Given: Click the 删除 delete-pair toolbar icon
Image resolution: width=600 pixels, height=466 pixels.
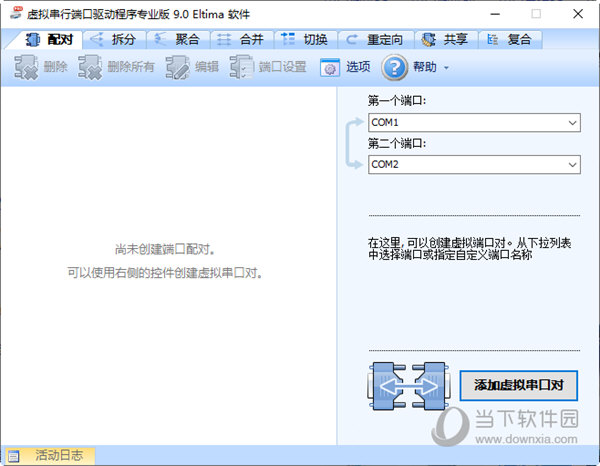Looking at the screenshot, I should point(26,67).
